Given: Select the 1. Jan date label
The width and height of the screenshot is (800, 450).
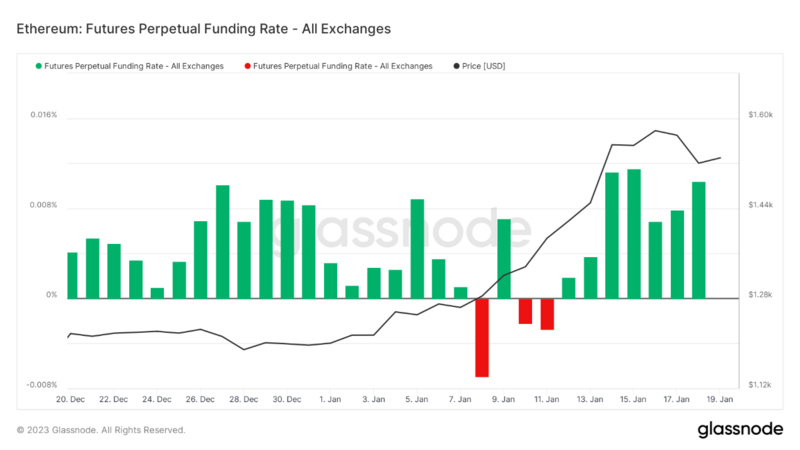Looking at the screenshot, I should (x=329, y=399).
